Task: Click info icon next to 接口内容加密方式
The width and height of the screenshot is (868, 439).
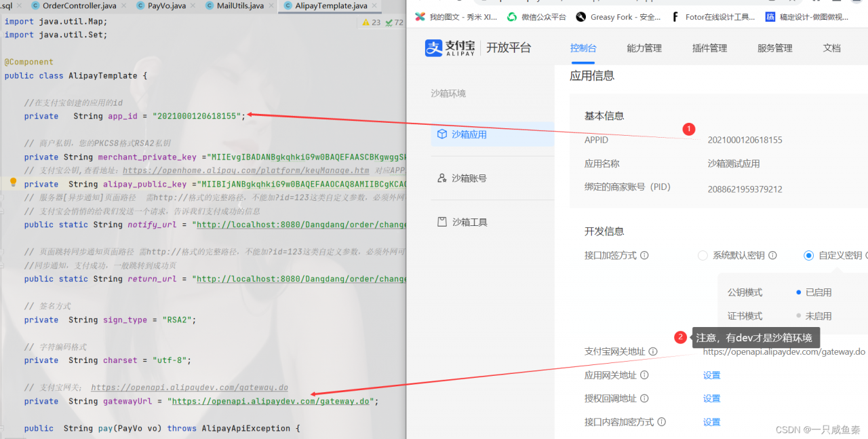Action: pyautogui.click(x=662, y=422)
